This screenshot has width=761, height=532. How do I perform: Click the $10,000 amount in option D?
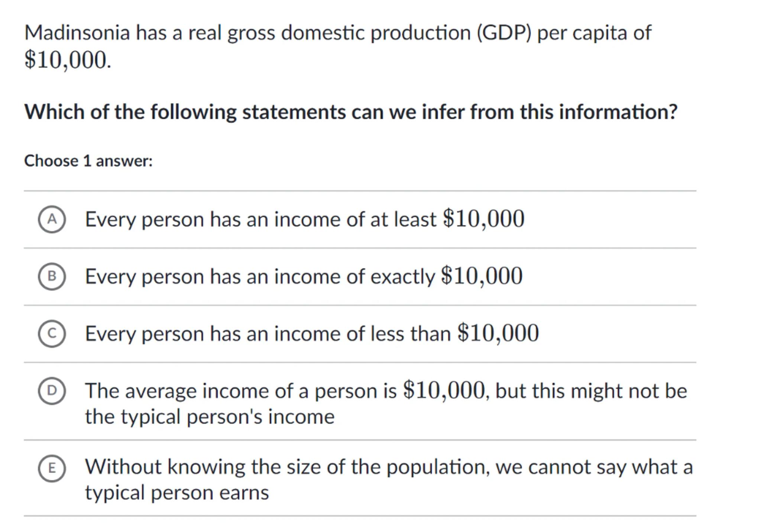pos(444,390)
